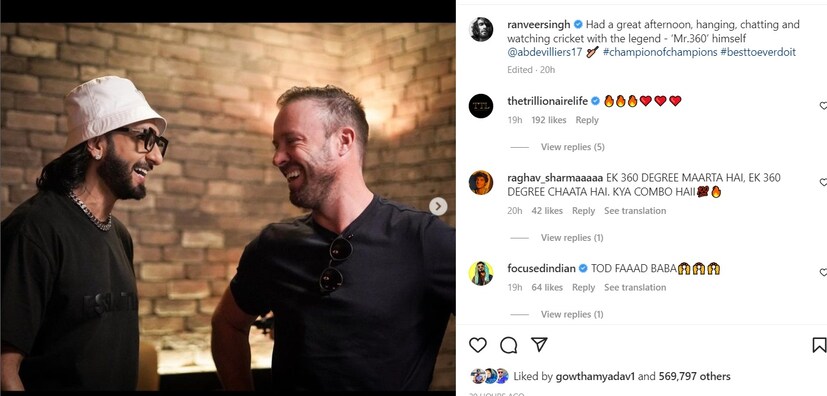Open thetrillionairelife avatar
The height and width of the screenshot is (396, 827).
tap(481, 105)
